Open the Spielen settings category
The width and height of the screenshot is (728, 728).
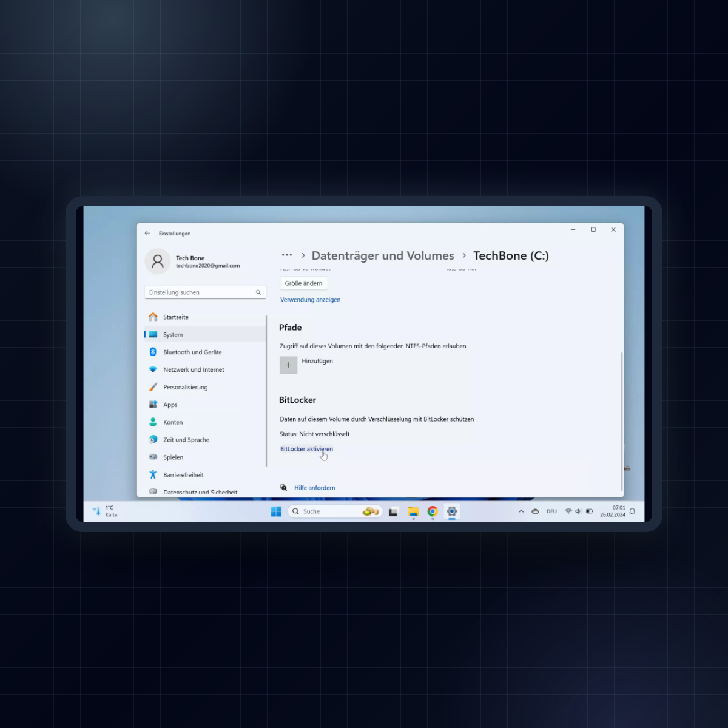click(x=205, y=458)
